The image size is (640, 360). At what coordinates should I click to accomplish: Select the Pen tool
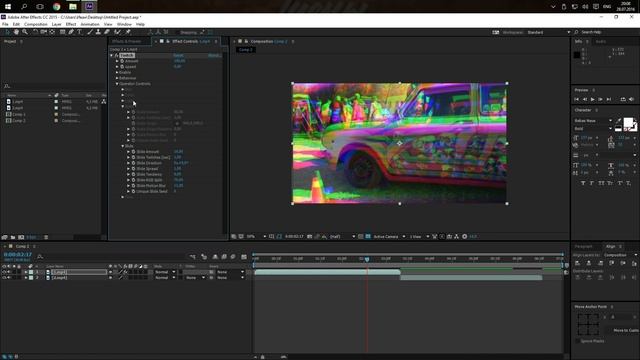(x=71, y=32)
